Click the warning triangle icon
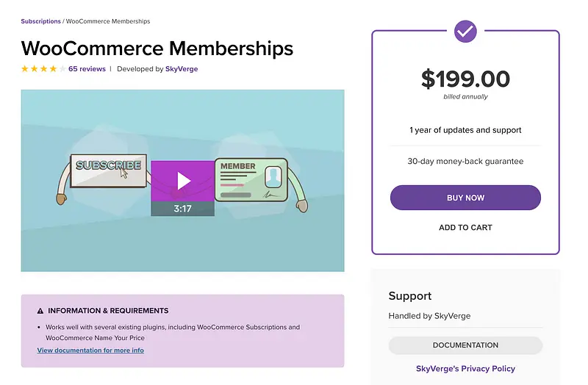 pos(40,311)
